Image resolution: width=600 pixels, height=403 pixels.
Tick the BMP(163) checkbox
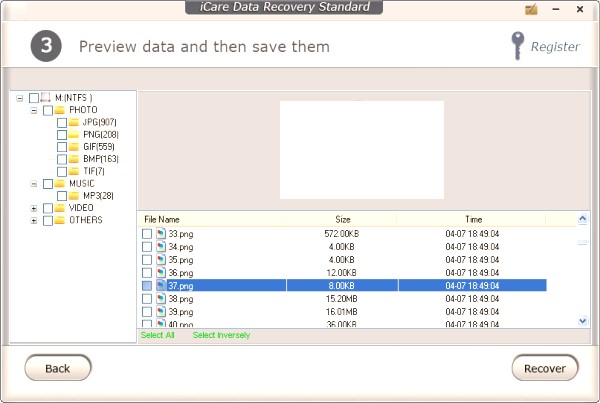pyautogui.click(x=62, y=159)
